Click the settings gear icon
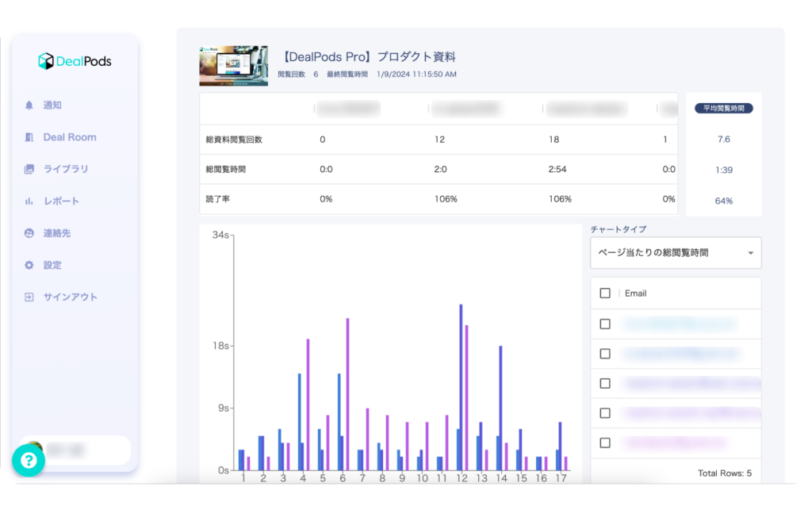 [29, 265]
